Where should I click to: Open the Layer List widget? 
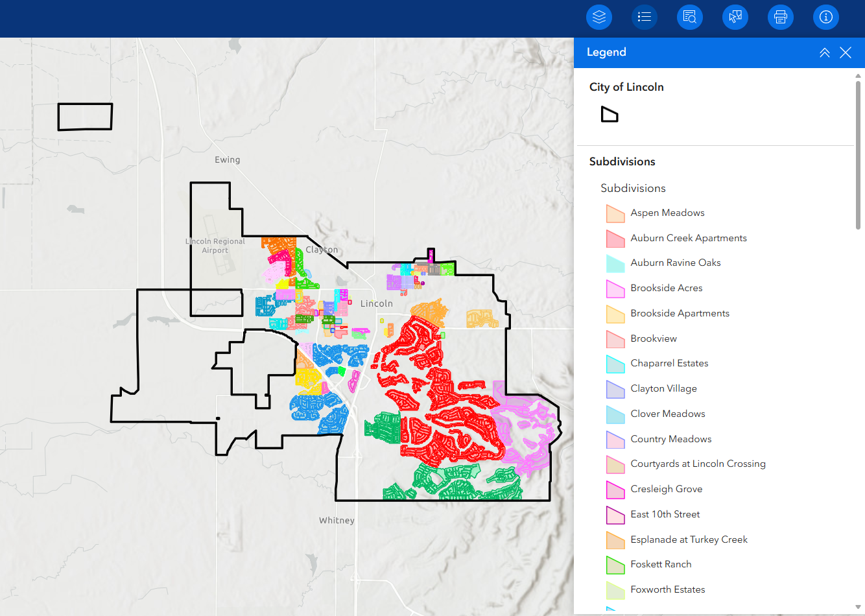599,17
